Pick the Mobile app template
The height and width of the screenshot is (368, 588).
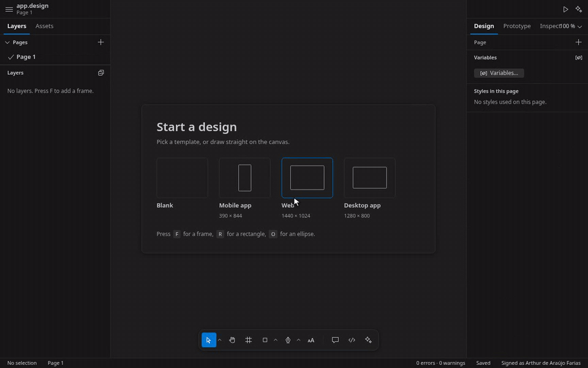(244, 178)
